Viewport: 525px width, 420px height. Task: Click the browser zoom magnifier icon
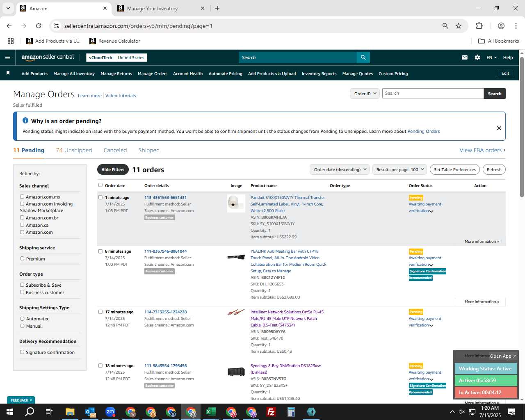click(x=445, y=26)
